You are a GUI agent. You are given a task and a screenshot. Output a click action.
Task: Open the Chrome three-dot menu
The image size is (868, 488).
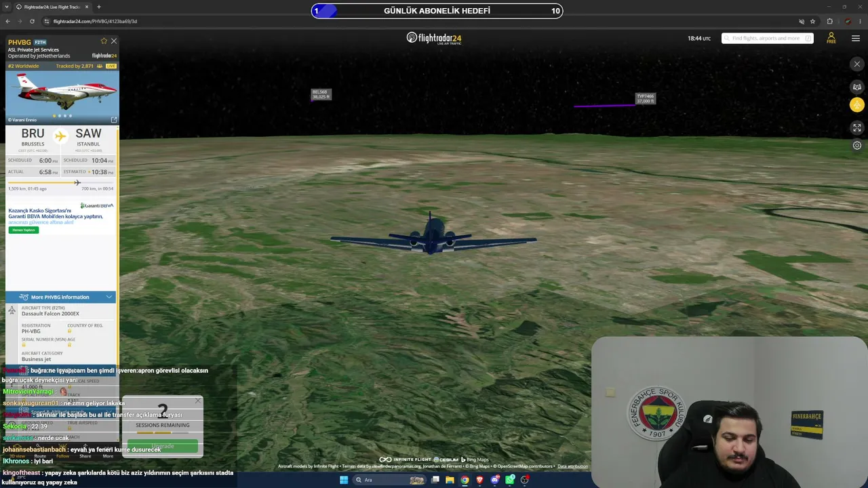[860, 21]
